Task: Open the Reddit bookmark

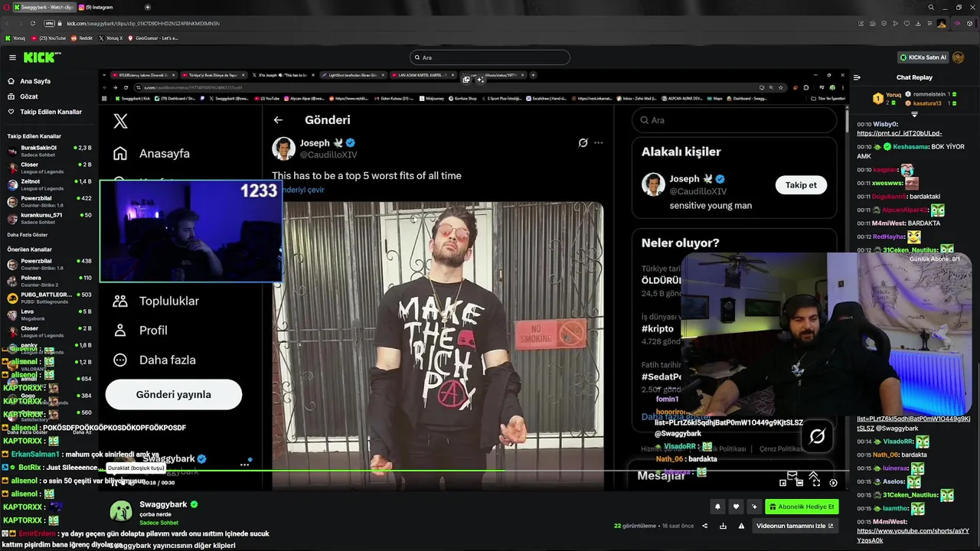Action: [x=82, y=37]
